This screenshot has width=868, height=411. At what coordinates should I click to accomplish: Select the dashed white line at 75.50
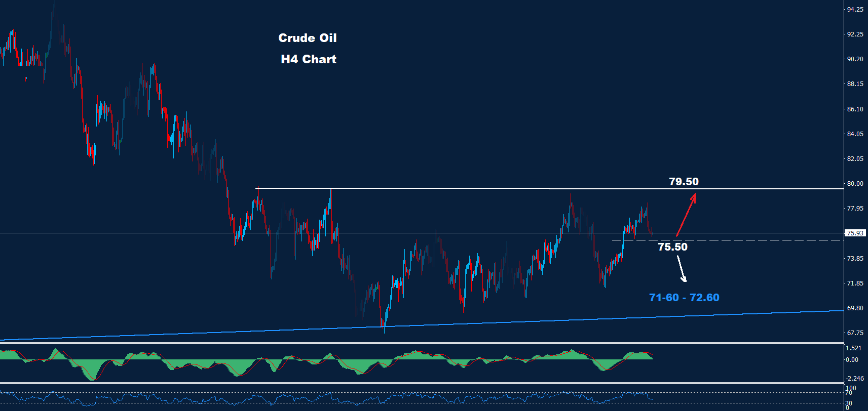[x=760, y=240]
